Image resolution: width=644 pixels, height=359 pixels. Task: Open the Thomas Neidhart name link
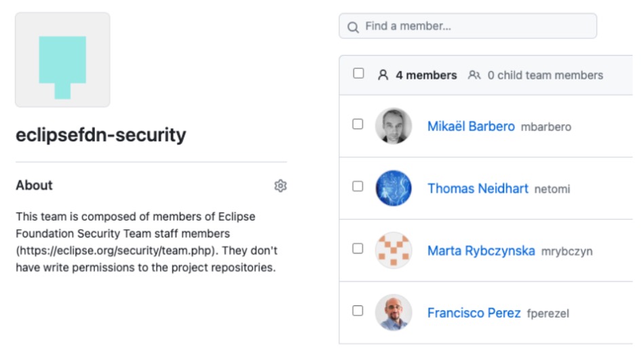coord(478,189)
